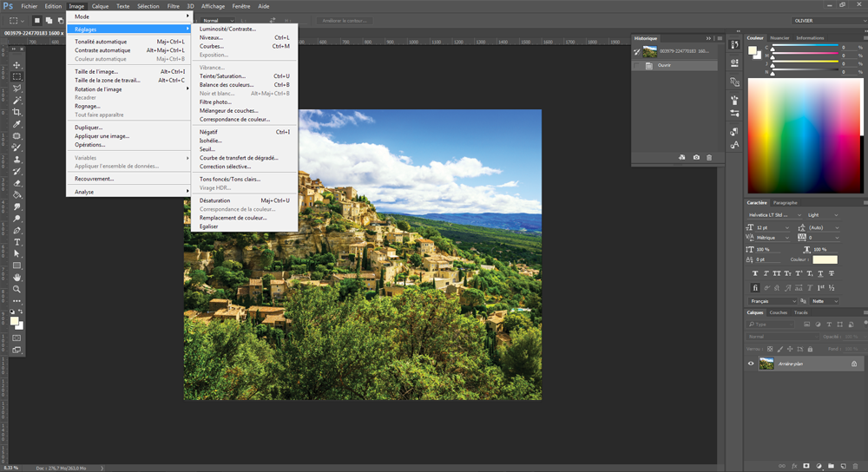This screenshot has width=868, height=472.
Task: Delete current state with History trash icon
Action: click(x=709, y=157)
